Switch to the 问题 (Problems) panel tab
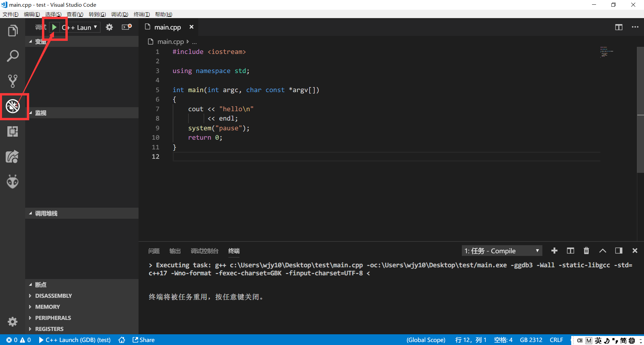Viewport: 644px width, 345px height. (x=154, y=251)
